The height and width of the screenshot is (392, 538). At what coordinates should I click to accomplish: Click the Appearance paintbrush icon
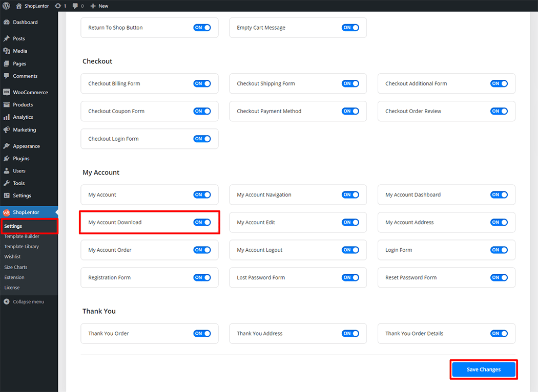click(7, 146)
